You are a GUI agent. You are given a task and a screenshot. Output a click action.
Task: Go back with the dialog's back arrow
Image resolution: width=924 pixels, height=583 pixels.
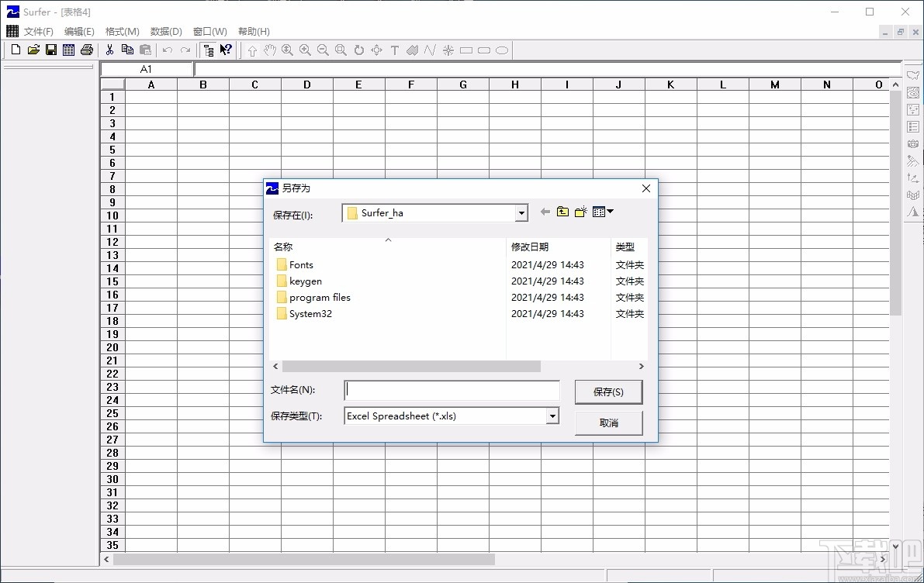(545, 212)
